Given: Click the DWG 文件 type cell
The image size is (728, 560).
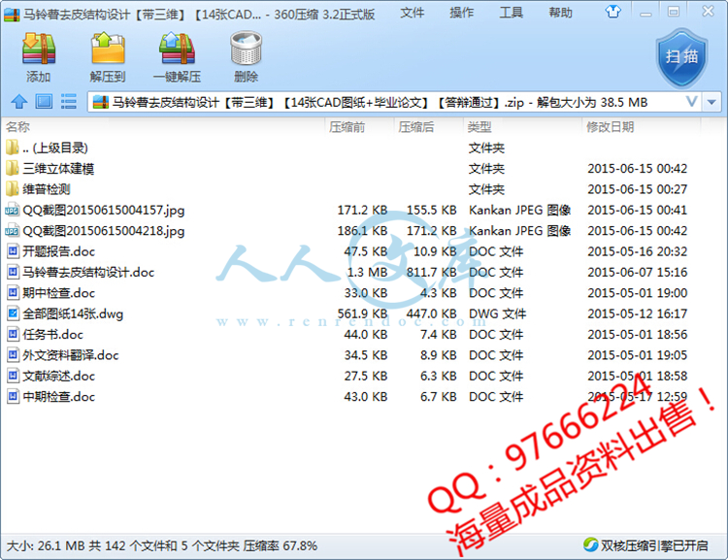Looking at the screenshot, I should 497,313.
